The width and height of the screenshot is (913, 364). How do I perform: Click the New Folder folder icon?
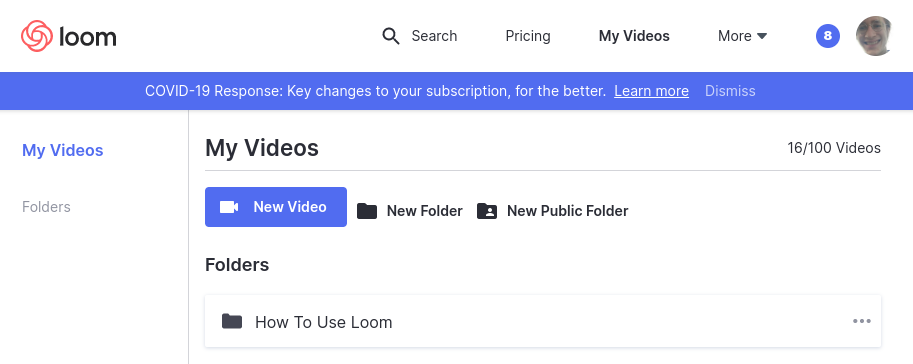point(367,211)
